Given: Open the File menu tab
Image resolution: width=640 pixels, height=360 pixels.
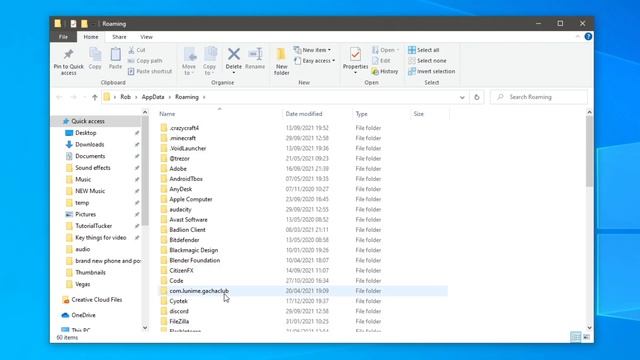Looking at the screenshot, I should (x=63, y=37).
